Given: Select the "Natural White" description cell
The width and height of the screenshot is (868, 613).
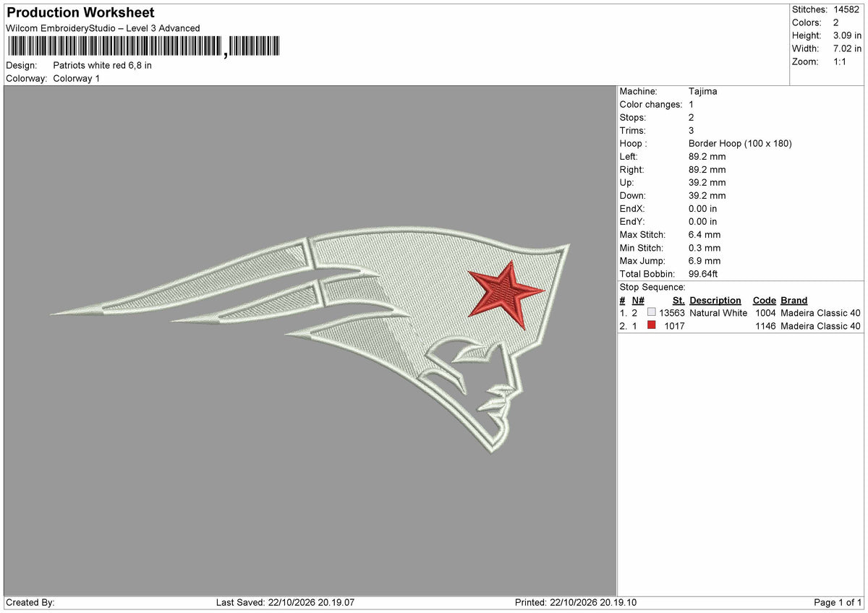Looking at the screenshot, I should point(718,313).
